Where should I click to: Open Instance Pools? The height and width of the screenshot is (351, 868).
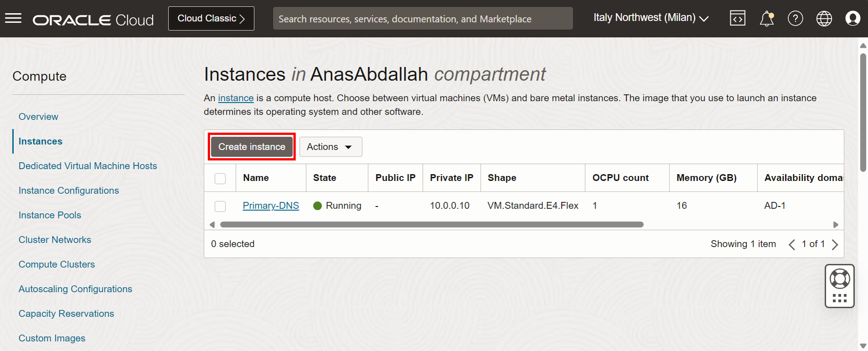(x=50, y=215)
